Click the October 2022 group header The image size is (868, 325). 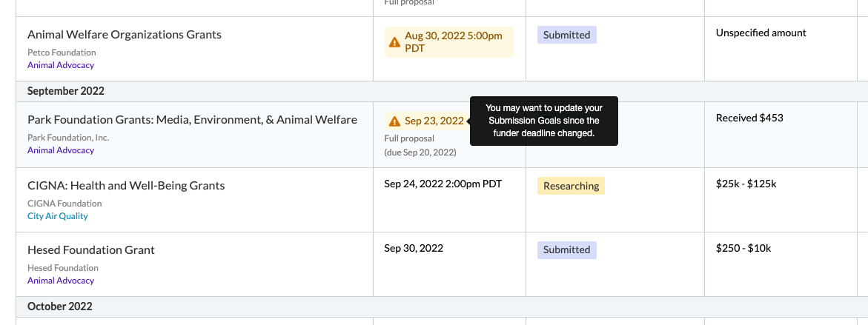pyautogui.click(x=60, y=306)
